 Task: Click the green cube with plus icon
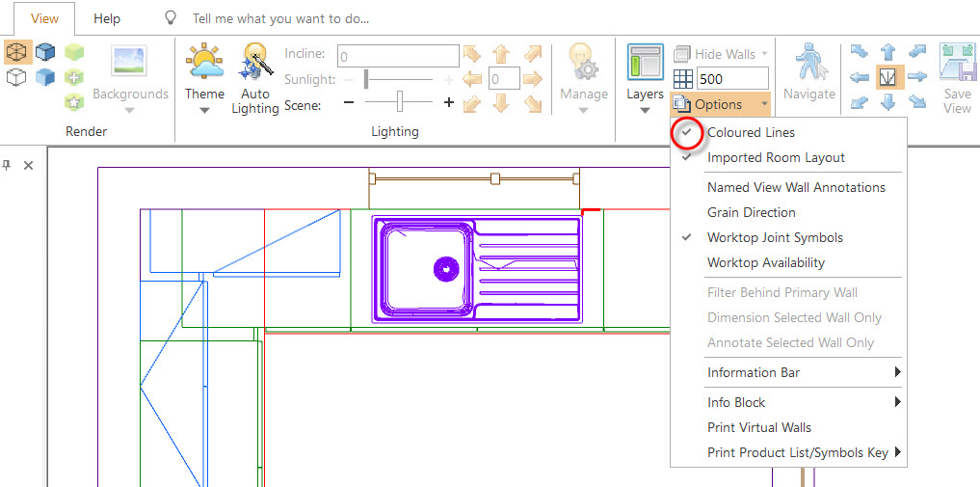(74, 77)
